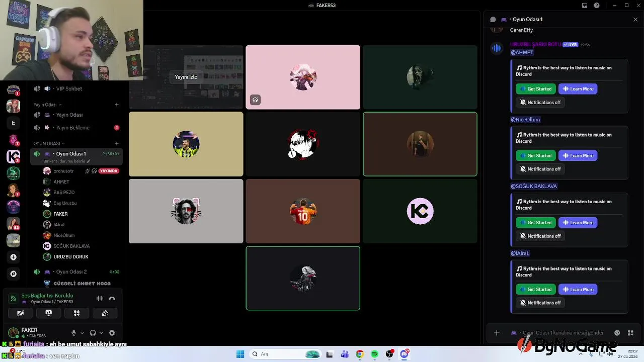Open Chrome from the Windows taskbar

point(360,354)
